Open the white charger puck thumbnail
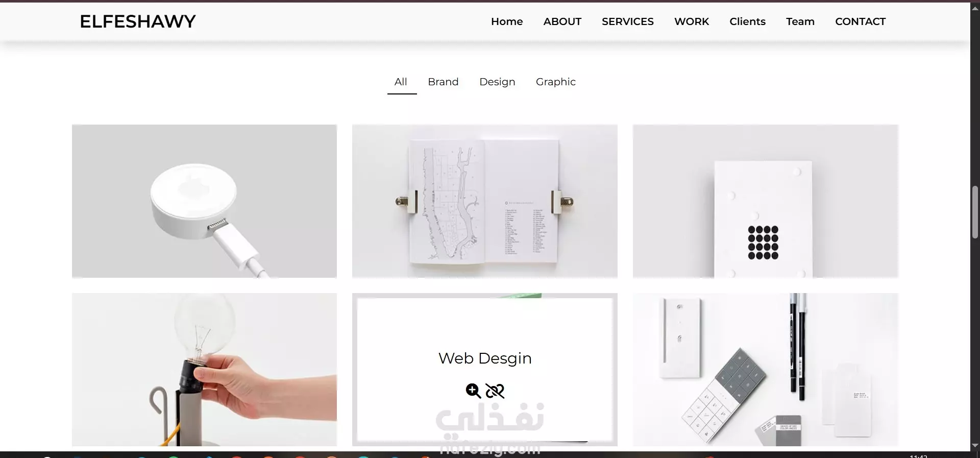The width and height of the screenshot is (980, 458). tap(204, 201)
